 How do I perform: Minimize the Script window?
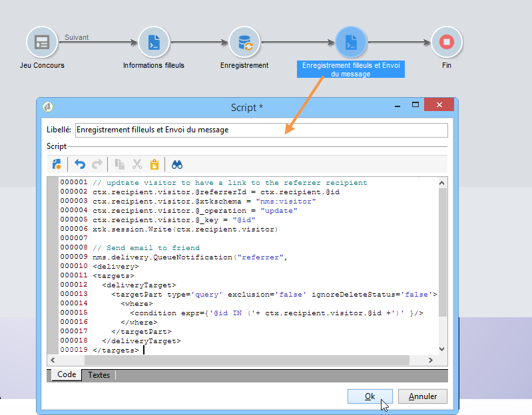click(398, 106)
